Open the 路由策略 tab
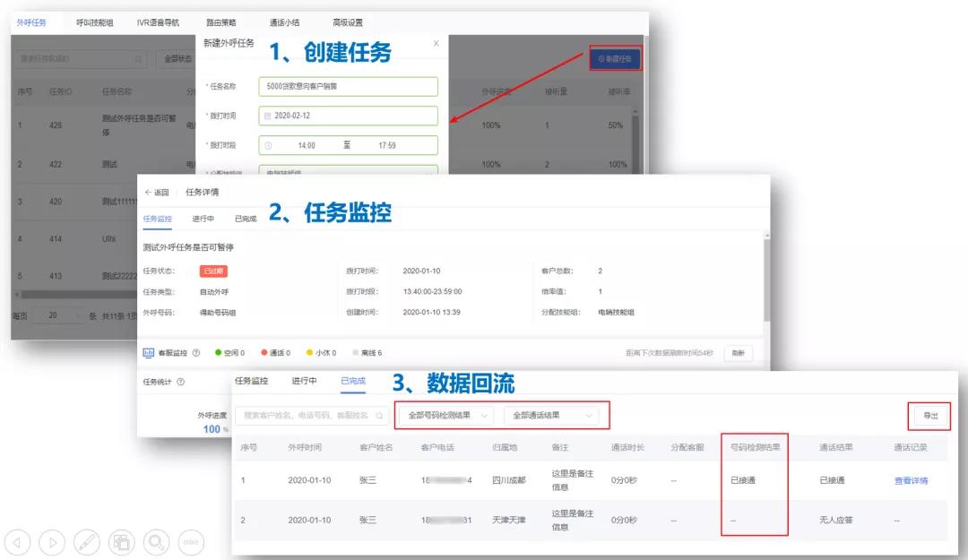Screen dimensions: 968x560 coord(221,22)
